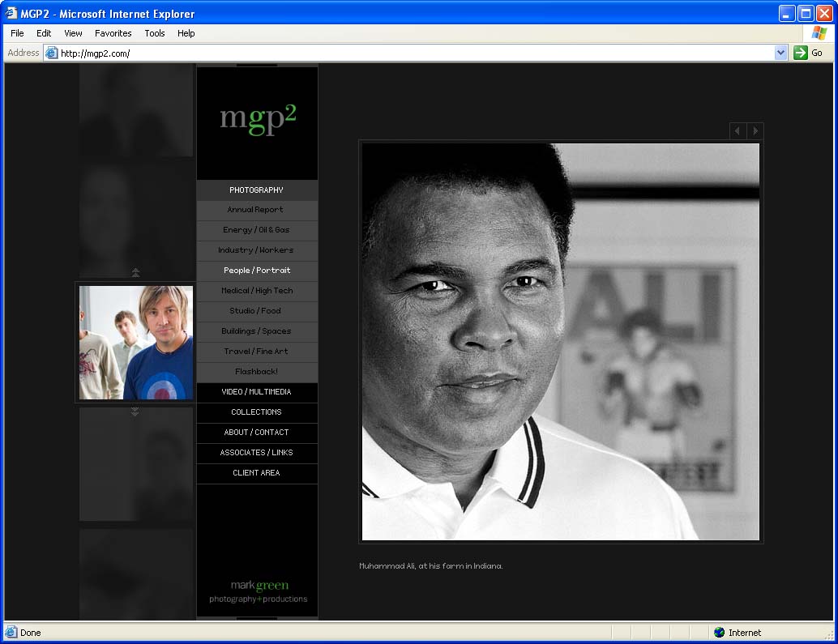
Task: Expand the Video / Multimedia section
Action: coord(256,392)
